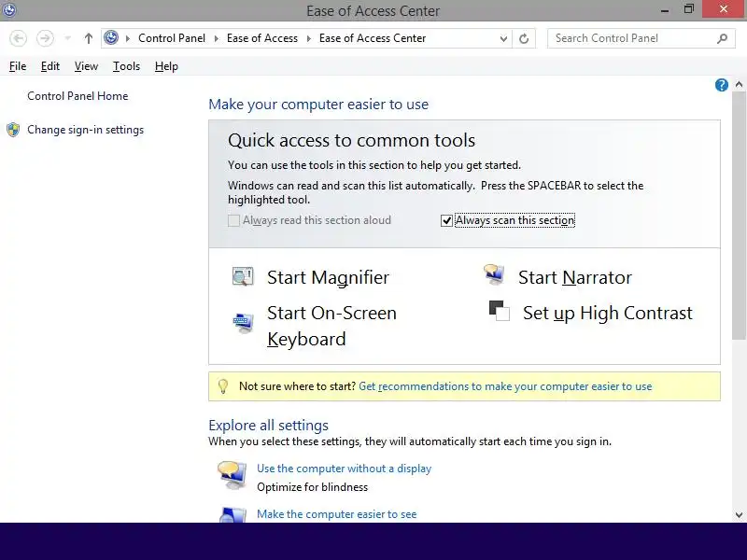Start On-Screen Keyboard
The height and width of the screenshot is (560, 747).
331,326
